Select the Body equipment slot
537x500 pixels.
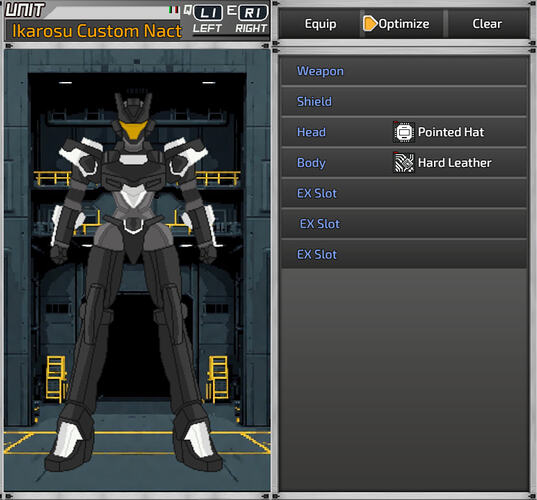click(x=404, y=163)
